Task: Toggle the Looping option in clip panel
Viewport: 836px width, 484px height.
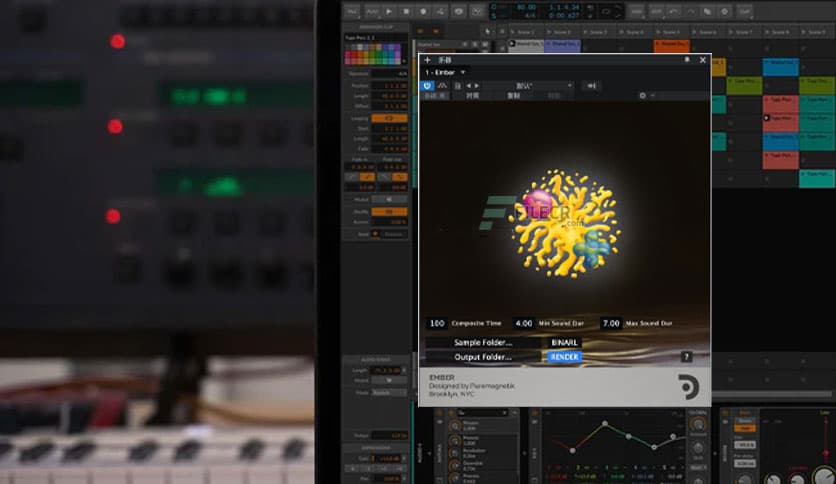Action: pos(388,118)
